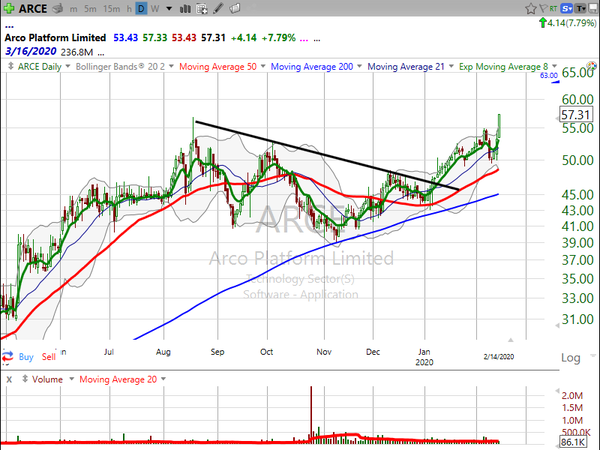Click the move handle beside Volume
The height and width of the screenshot is (450, 600).
click(25, 379)
